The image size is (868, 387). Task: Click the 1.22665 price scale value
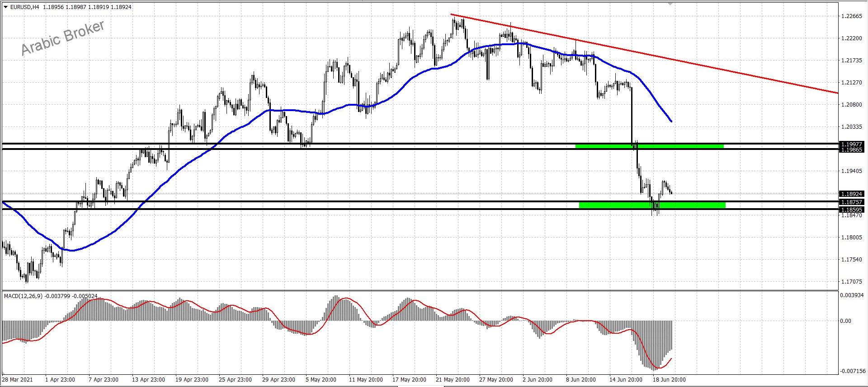(x=851, y=16)
